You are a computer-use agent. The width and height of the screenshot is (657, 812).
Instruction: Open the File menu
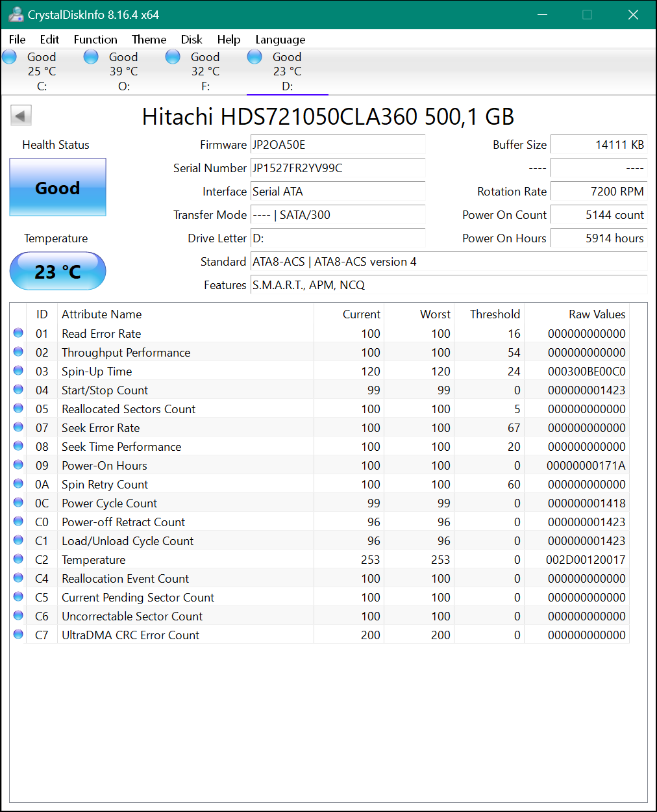point(18,40)
